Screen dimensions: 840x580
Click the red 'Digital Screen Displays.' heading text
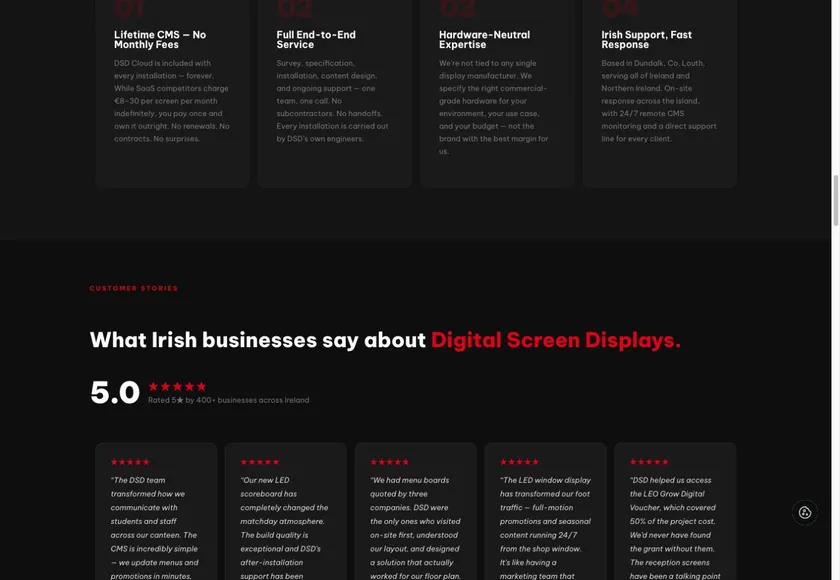pyautogui.click(x=556, y=340)
